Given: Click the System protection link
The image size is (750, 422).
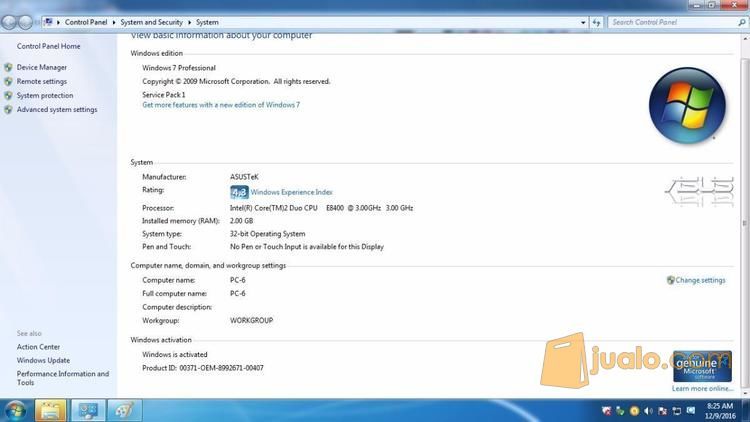Looking at the screenshot, I should tap(45, 96).
